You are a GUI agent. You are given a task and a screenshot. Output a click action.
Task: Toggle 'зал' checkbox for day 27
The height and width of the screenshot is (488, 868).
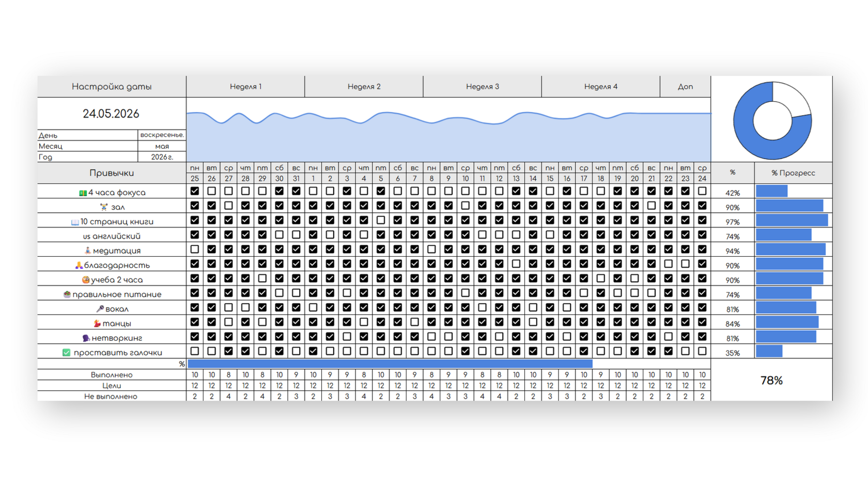pyautogui.click(x=228, y=206)
